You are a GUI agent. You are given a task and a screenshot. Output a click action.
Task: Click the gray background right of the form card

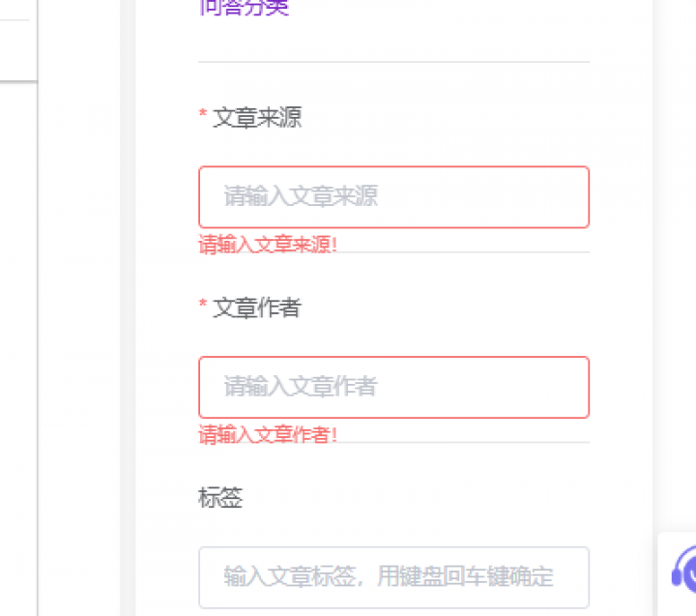674,290
